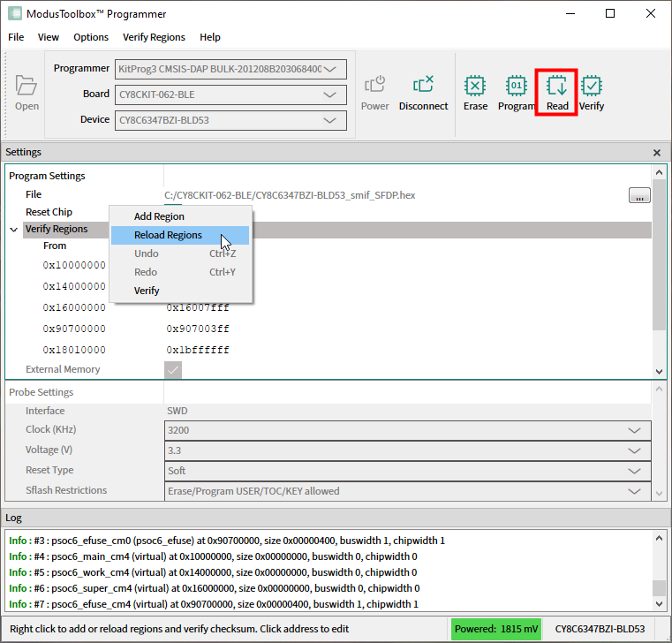Disconnect from the programmer
Screen dimensions: 672x643
(x=423, y=93)
